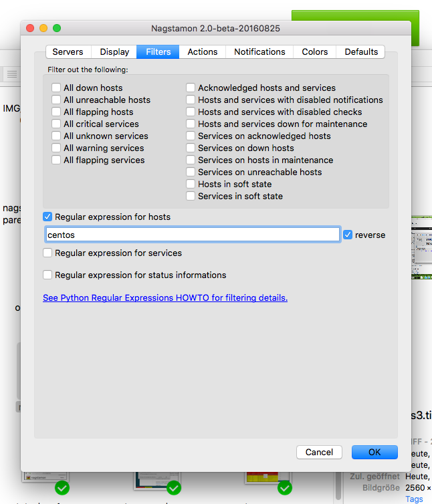Uncheck Regular expression for hosts
The image size is (432, 504).
pyautogui.click(x=47, y=217)
